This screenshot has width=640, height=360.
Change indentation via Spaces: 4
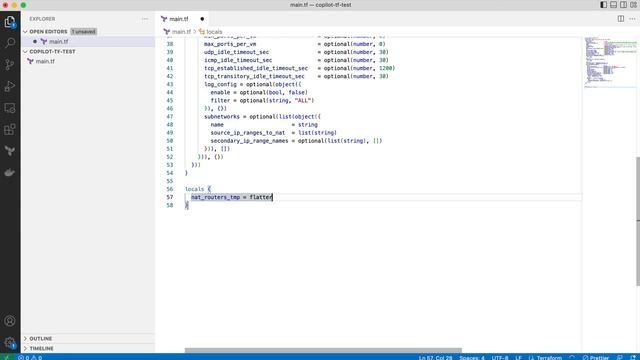click(x=472, y=358)
